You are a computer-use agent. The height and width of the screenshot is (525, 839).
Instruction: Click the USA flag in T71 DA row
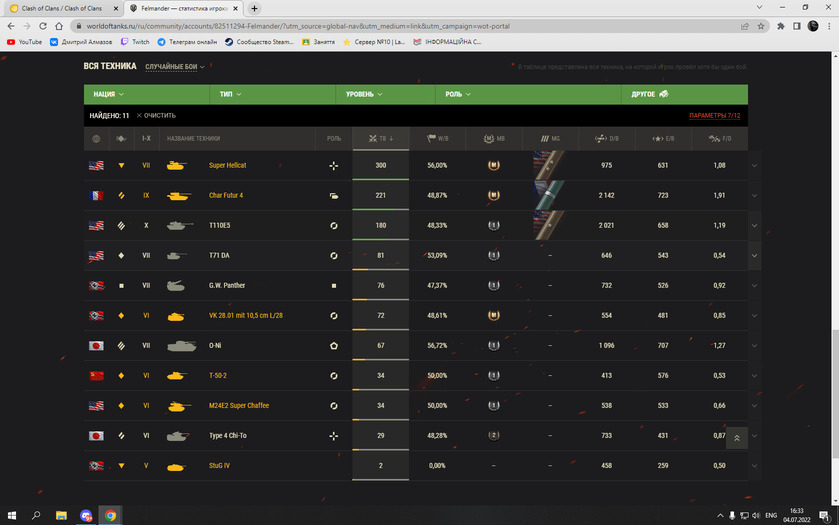(96, 256)
